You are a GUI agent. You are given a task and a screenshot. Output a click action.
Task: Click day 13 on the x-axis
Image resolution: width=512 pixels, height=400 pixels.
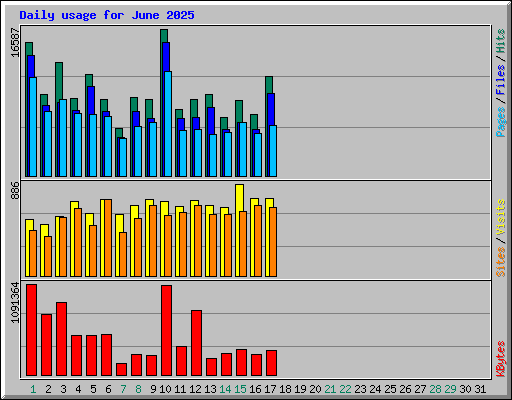pyautogui.click(x=210, y=389)
